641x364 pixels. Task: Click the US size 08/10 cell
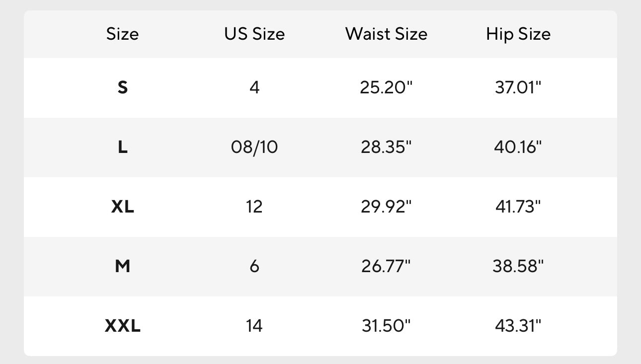tap(254, 147)
